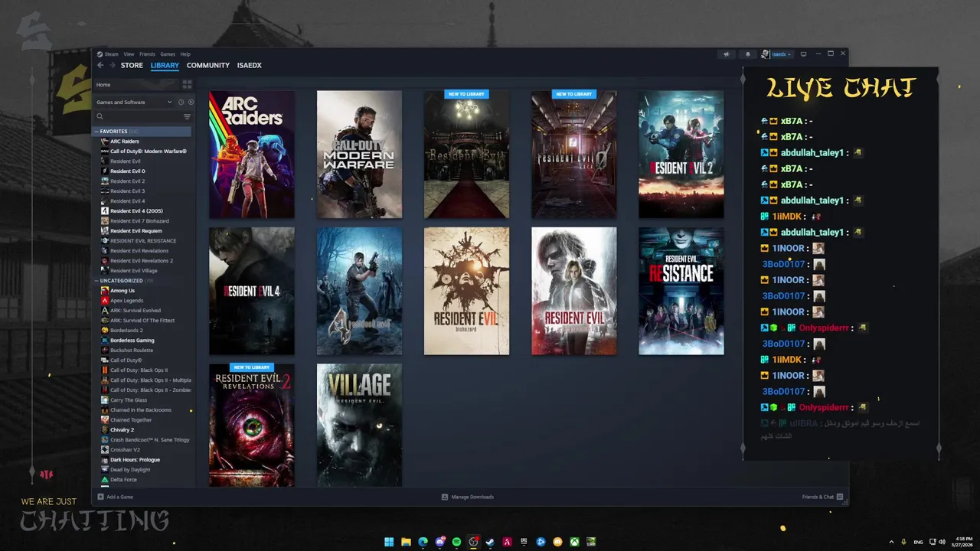This screenshot has height=551, width=980.
Task: Select Resident Evil 4 (2005) in sidebar
Action: point(136,211)
